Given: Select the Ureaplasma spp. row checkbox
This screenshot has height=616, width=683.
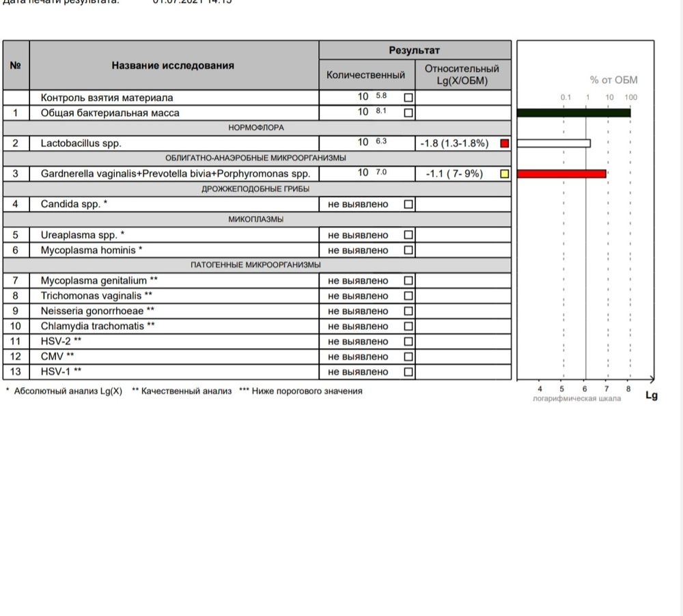Looking at the screenshot, I should 408,235.
